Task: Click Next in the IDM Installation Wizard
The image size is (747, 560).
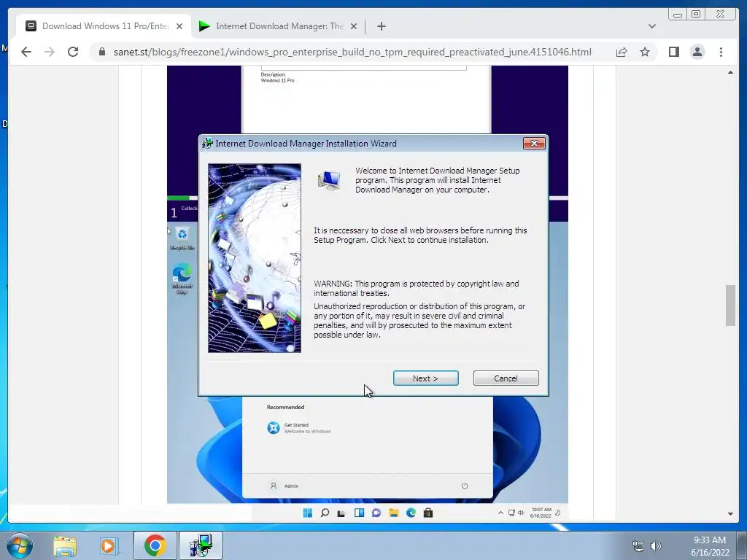Action: (x=425, y=378)
